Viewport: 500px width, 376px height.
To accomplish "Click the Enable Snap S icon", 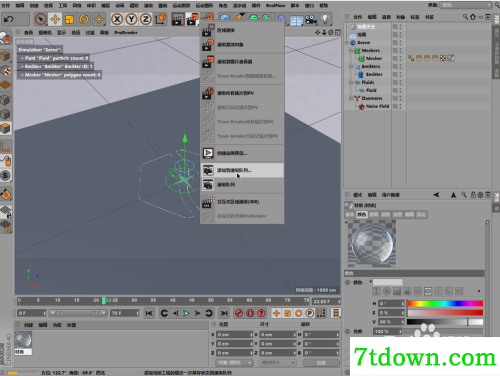I will [5, 175].
